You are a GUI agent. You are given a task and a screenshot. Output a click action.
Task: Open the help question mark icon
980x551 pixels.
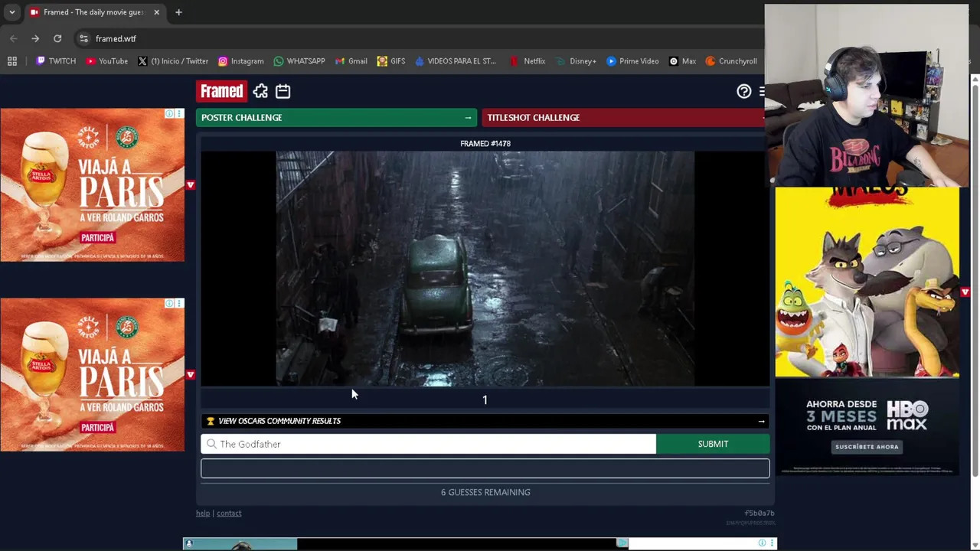743,92
